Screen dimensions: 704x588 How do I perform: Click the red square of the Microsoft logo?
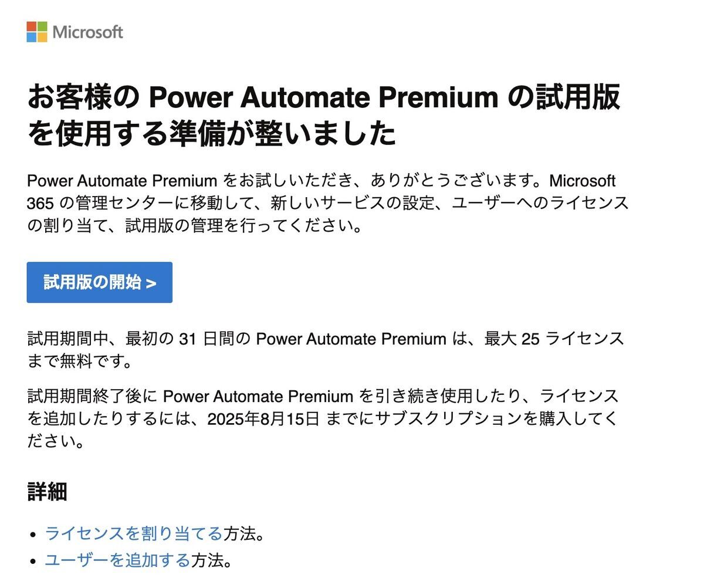pos(31,26)
